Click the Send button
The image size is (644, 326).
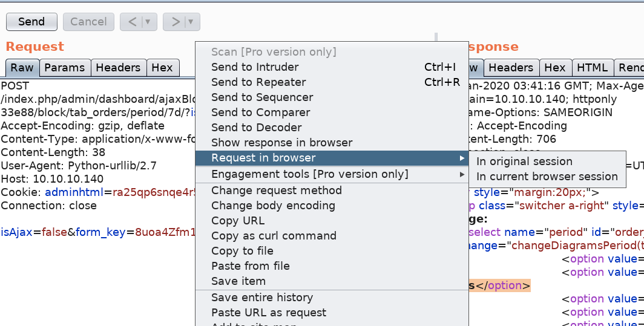click(x=31, y=22)
